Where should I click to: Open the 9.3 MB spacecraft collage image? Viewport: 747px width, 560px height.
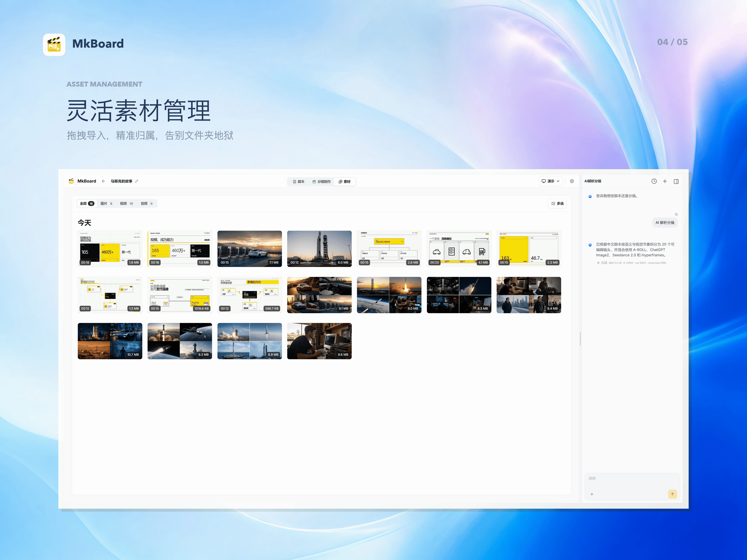tap(180, 341)
